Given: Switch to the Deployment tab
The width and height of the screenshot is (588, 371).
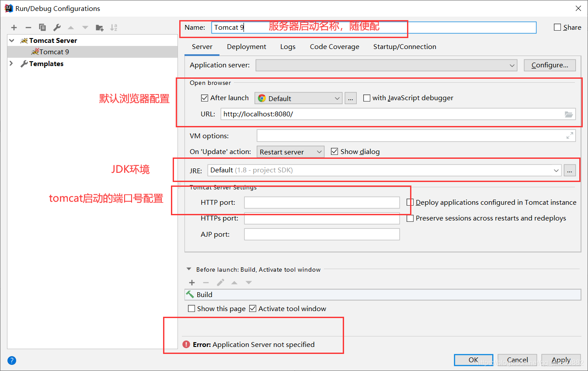Looking at the screenshot, I should coord(247,47).
